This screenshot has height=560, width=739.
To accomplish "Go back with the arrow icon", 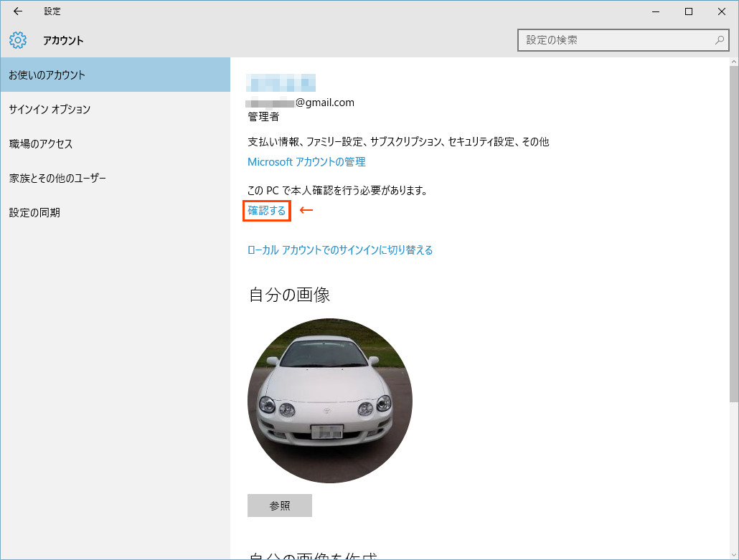I will click(18, 11).
